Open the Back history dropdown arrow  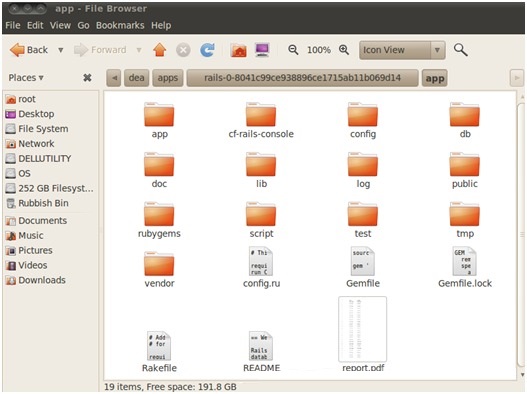click(x=60, y=50)
